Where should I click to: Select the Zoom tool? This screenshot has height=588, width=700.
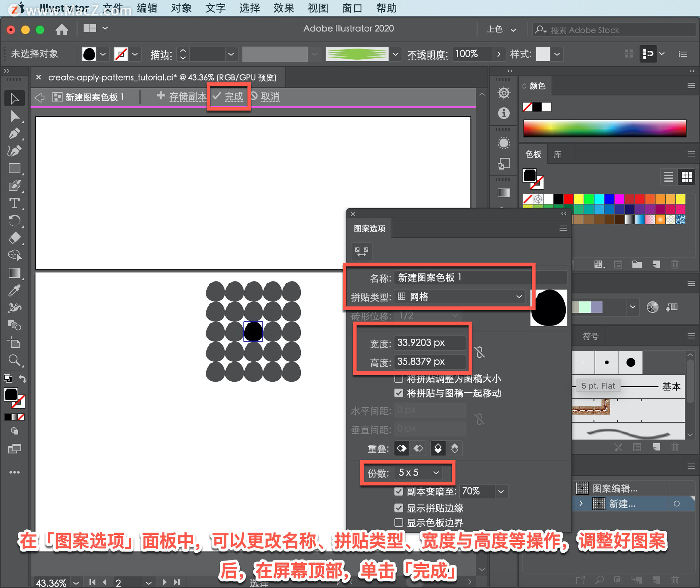(x=14, y=360)
